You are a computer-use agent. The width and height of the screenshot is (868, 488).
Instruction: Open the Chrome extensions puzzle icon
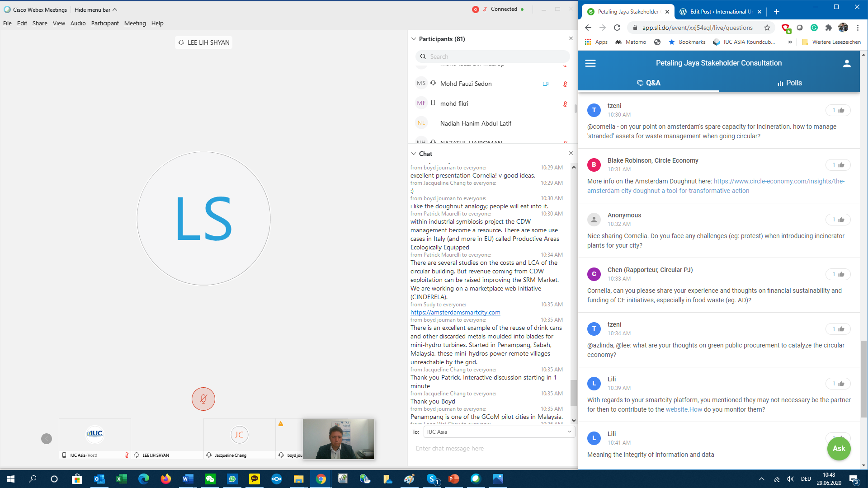click(828, 28)
